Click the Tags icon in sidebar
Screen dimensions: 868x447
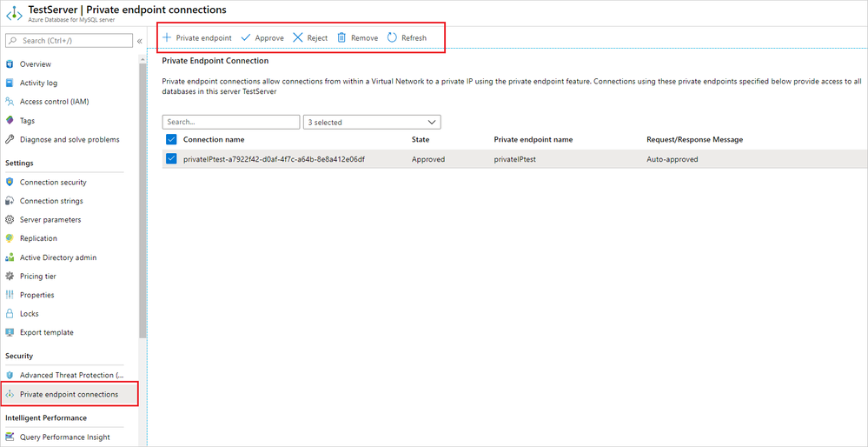click(x=10, y=121)
